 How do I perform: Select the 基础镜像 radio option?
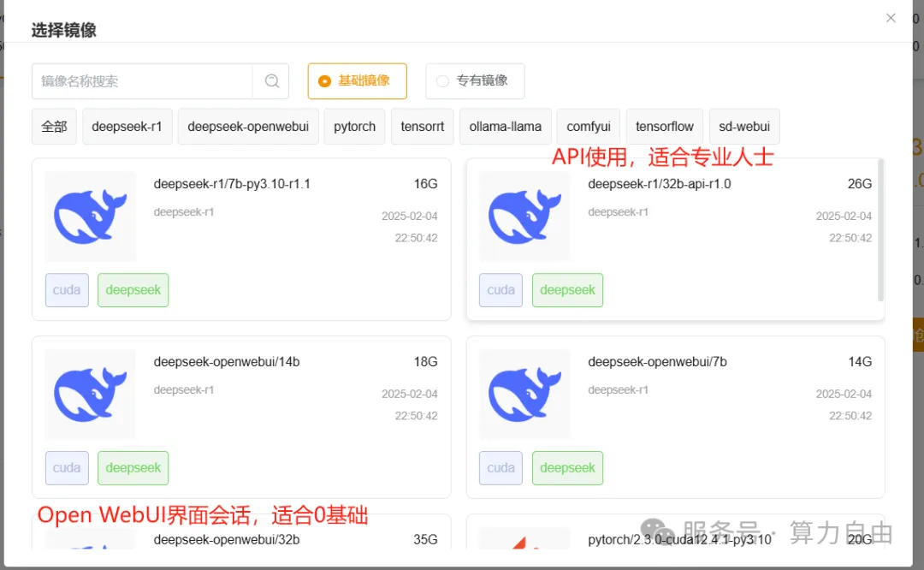(357, 80)
